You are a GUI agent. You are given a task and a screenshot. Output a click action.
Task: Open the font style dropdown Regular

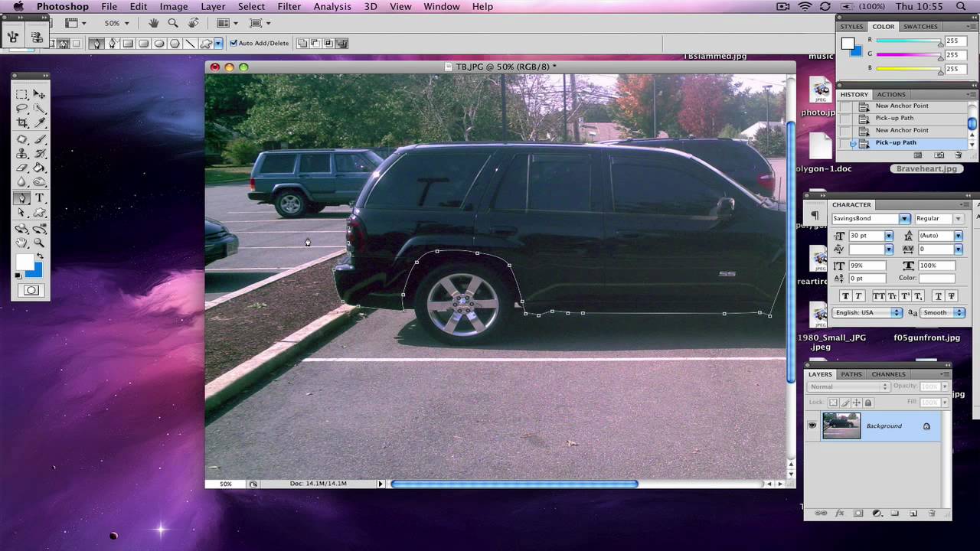(x=958, y=219)
